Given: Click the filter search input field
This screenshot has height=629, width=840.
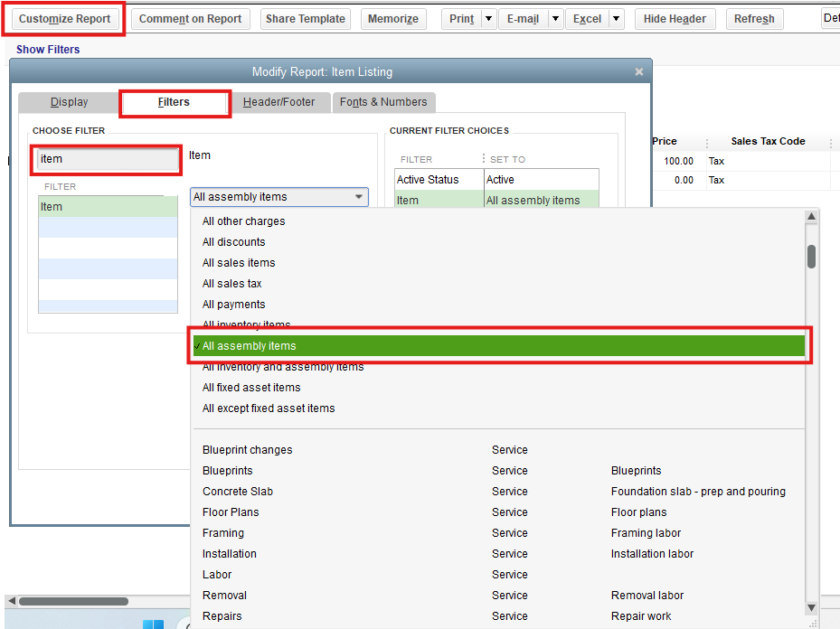Looking at the screenshot, I should click(x=108, y=159).
